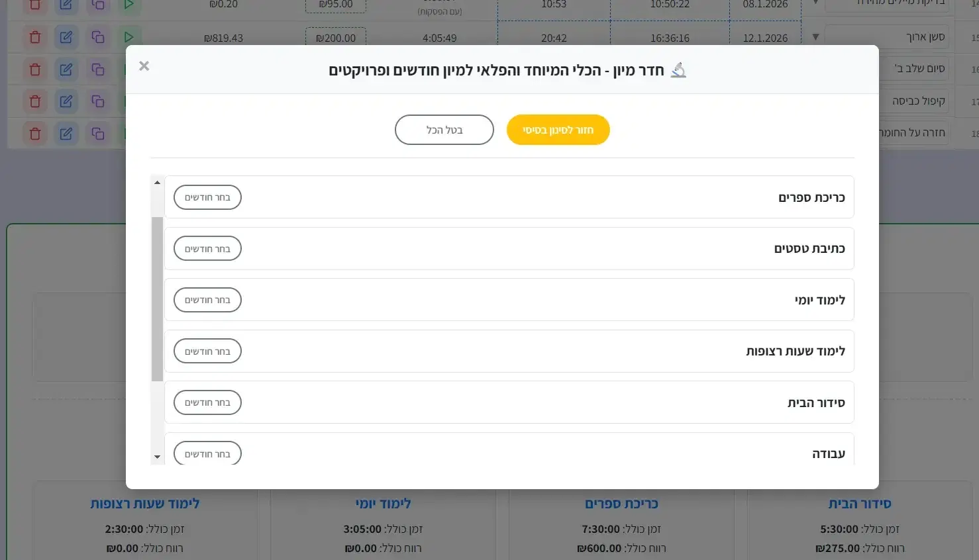Click the yellow חזור לסינון בסיסי button
This screenshot has width=979, height=560.
click(558, 130)
